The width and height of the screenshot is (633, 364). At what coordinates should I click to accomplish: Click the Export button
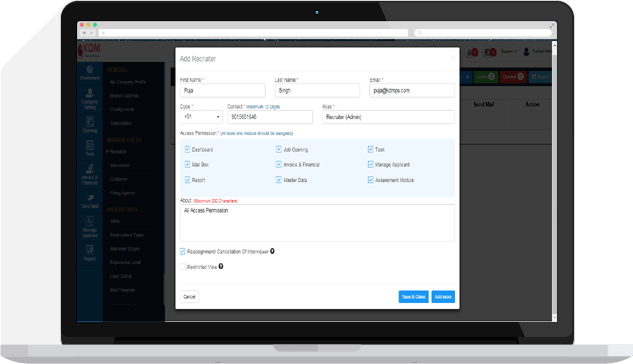[x=540, y=77]
